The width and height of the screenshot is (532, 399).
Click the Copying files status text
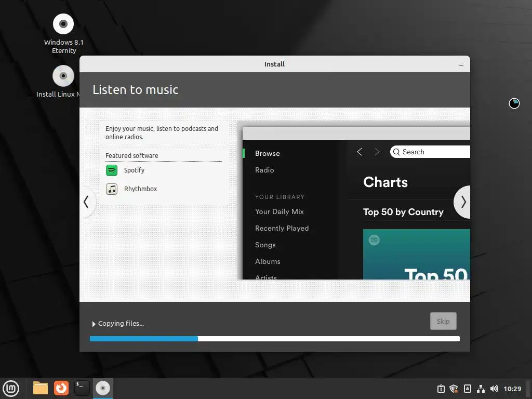click(121, 324)
